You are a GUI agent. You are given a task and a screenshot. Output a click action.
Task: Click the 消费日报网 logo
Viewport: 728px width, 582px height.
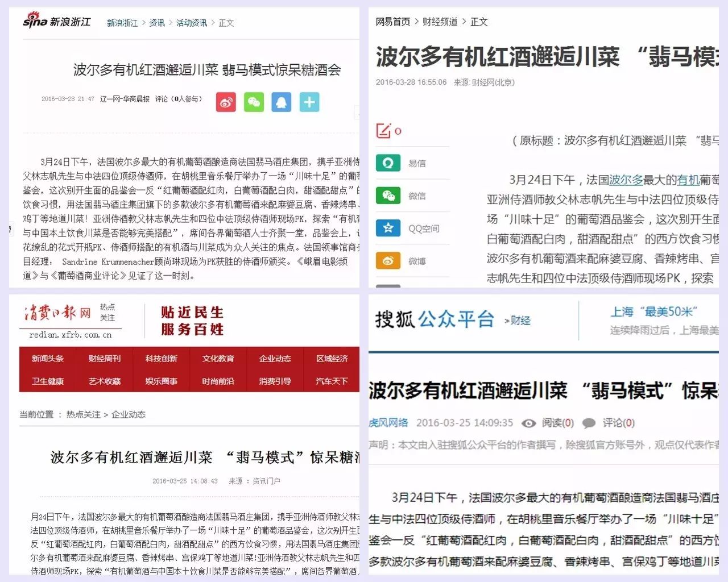[57, 313]
